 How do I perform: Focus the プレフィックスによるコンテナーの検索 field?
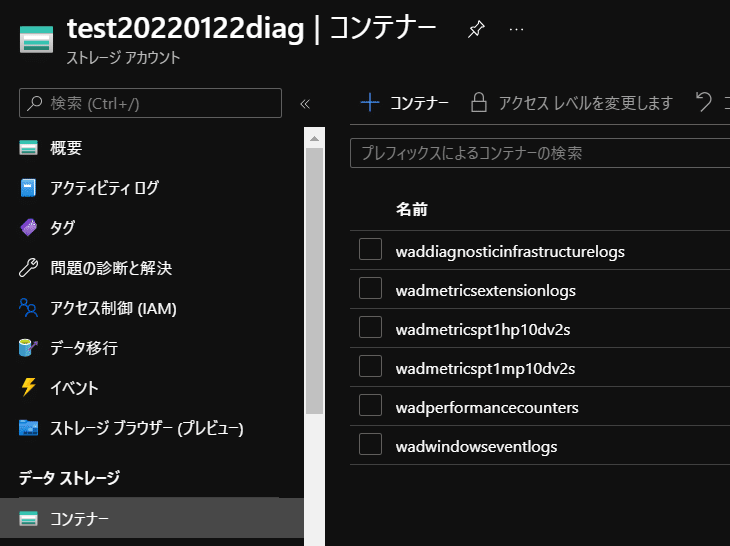click(x=540, y=153)
